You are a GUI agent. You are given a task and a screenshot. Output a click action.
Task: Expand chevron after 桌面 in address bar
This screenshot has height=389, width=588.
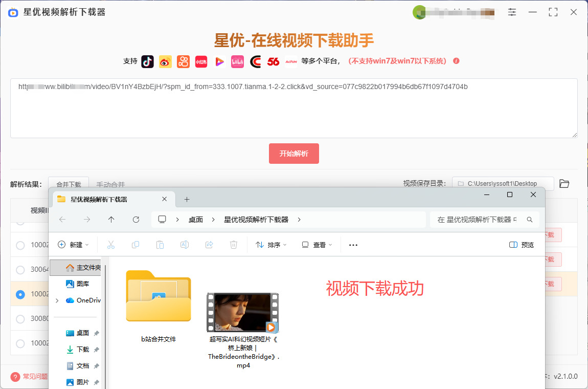click(x=213, y=220)
